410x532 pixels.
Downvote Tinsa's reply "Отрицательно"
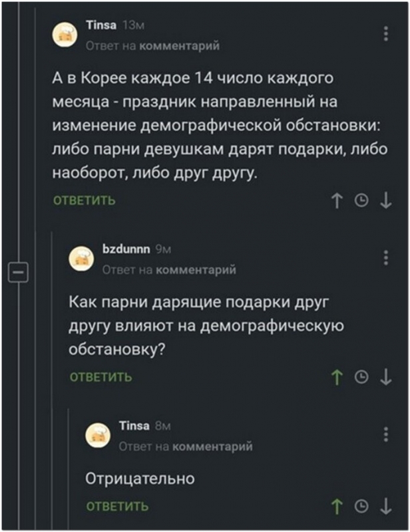[x=386, y=506]
